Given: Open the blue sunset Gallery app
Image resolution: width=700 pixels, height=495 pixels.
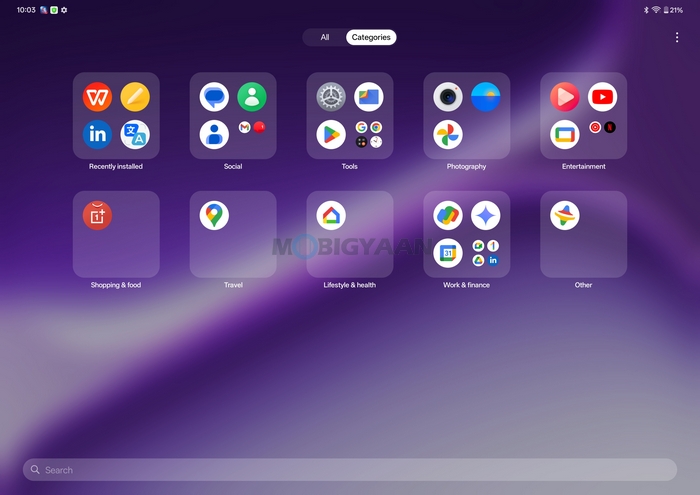Looking at the screenshot, I should (486, 97).
